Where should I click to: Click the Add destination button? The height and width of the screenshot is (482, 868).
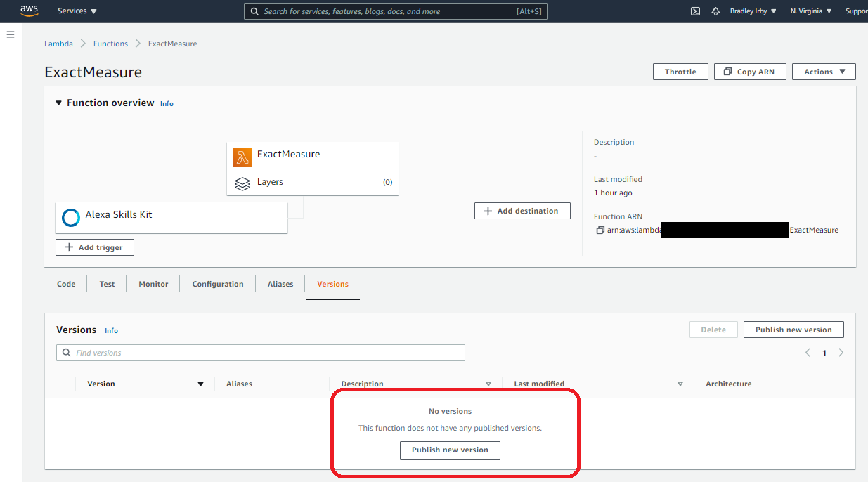(x=522, y=211)
